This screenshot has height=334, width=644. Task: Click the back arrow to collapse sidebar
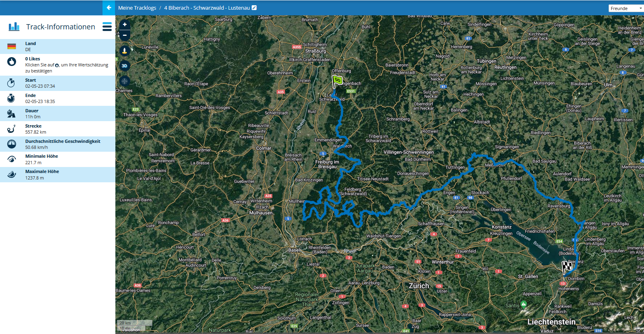click(x=109, y=8)
